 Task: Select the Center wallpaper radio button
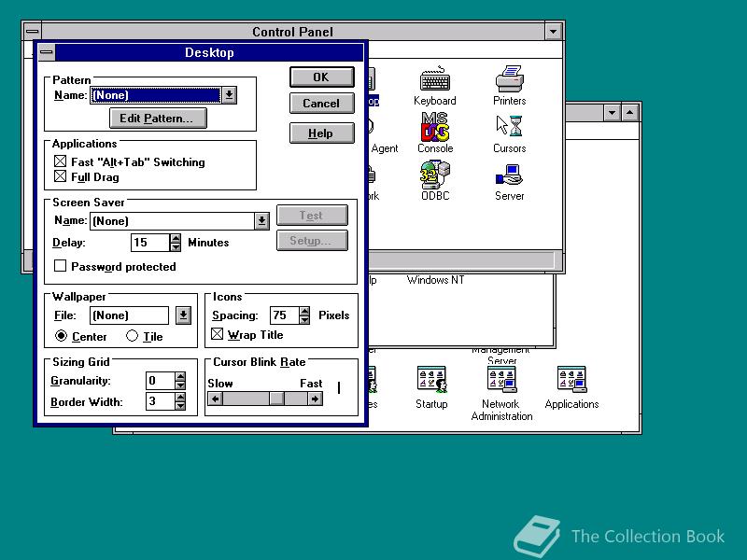tap(61, 336)
